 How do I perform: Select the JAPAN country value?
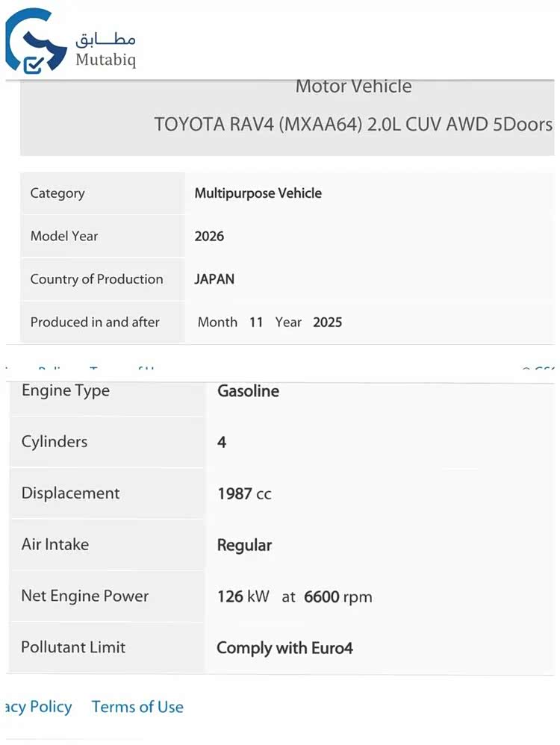pos(214,279)
